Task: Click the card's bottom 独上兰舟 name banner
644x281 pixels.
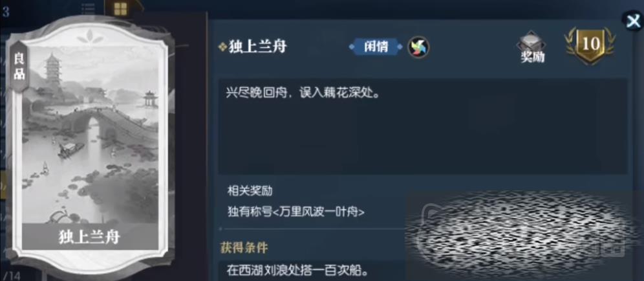Action: coord(90,236)
